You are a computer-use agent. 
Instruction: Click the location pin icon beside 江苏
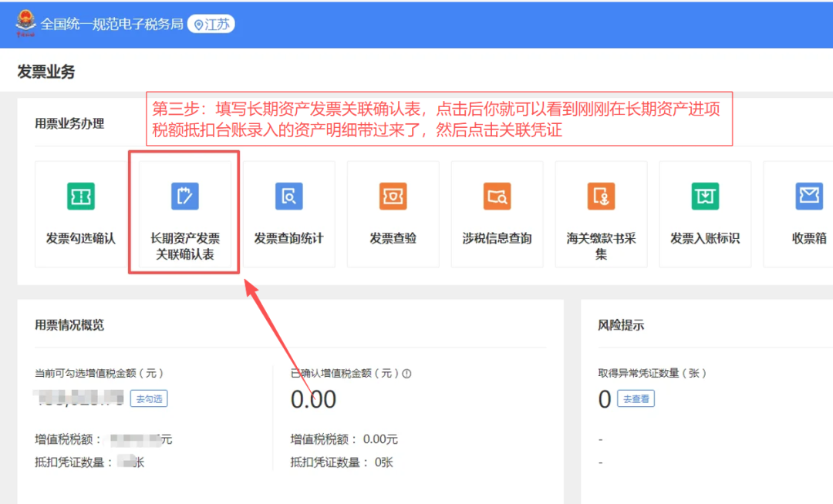(x=199, y=25)
